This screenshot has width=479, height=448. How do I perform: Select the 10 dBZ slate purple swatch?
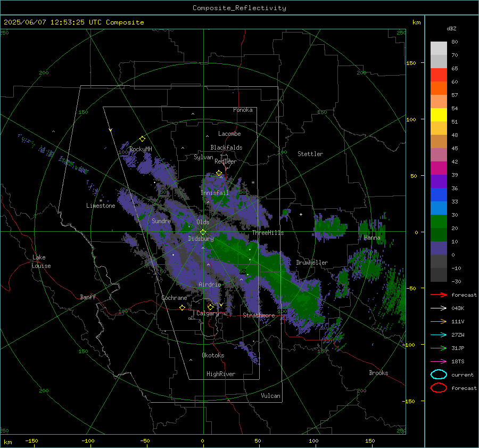point(439,248)
